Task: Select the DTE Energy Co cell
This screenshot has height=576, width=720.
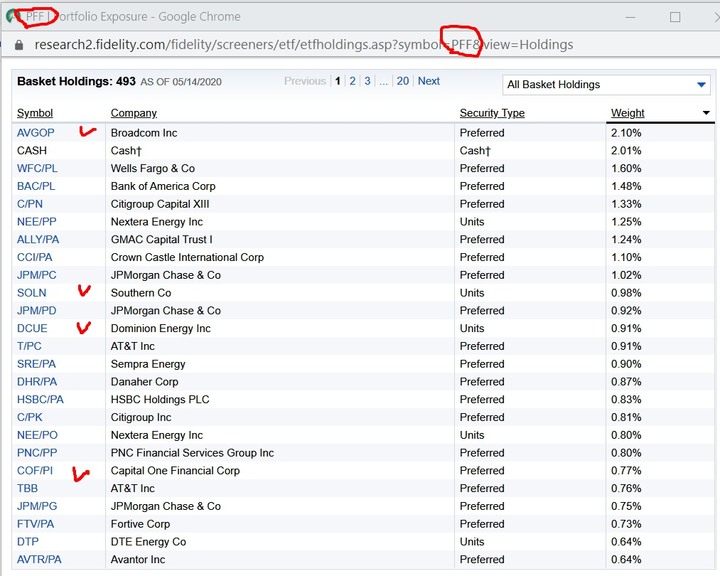Action: click(148, 542)
